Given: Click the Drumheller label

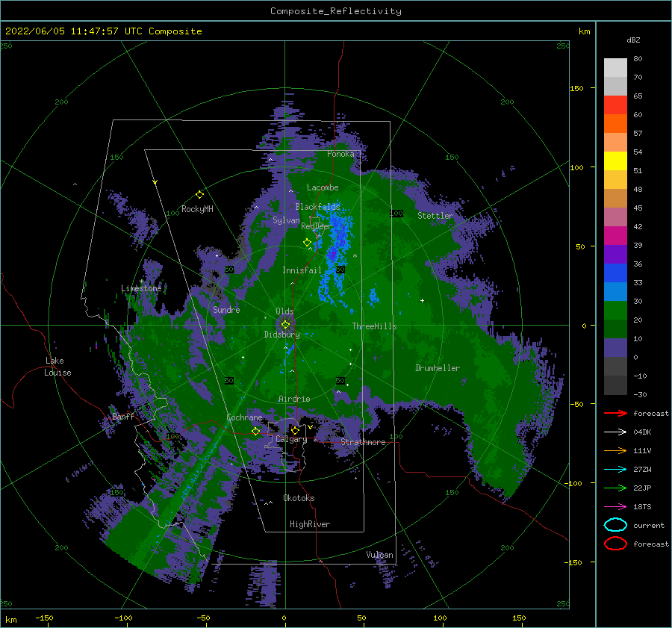Looking at the screenshot, I should pos(438,368).
